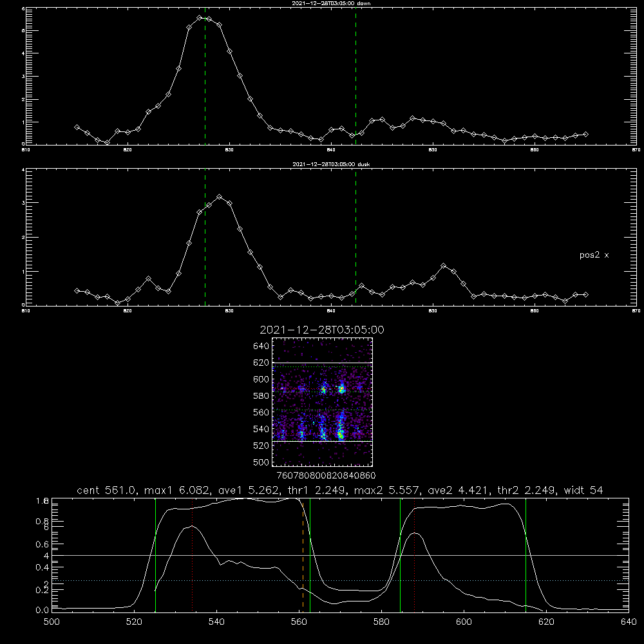Image resolution: width=644 pixels, height=644 pixels.
Task: Click the horizontal dotted threshold line in bottom plot
Action: pos(340,581)
